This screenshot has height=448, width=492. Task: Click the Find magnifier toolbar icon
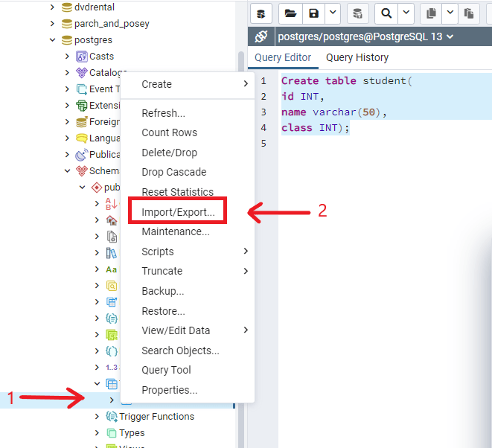386,13
